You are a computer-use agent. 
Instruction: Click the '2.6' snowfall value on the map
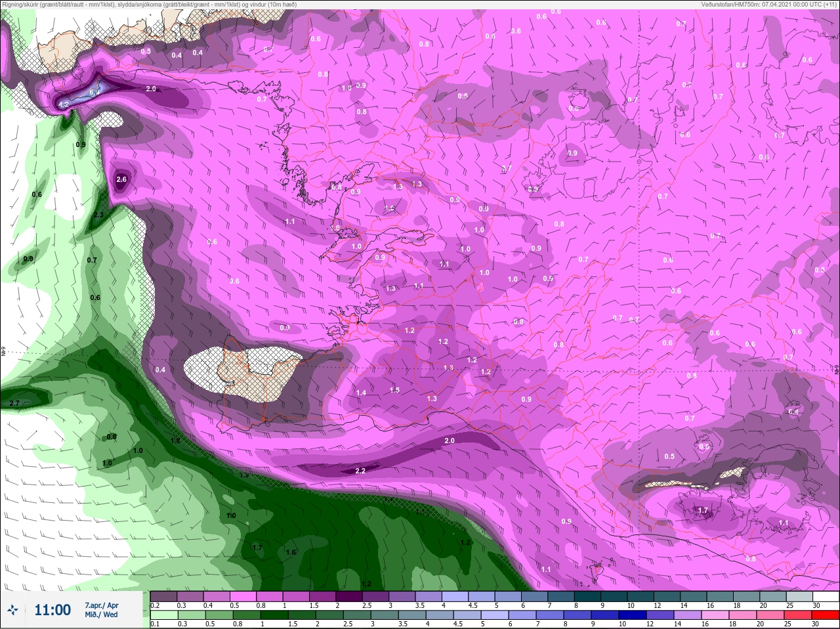pos(121,179)
